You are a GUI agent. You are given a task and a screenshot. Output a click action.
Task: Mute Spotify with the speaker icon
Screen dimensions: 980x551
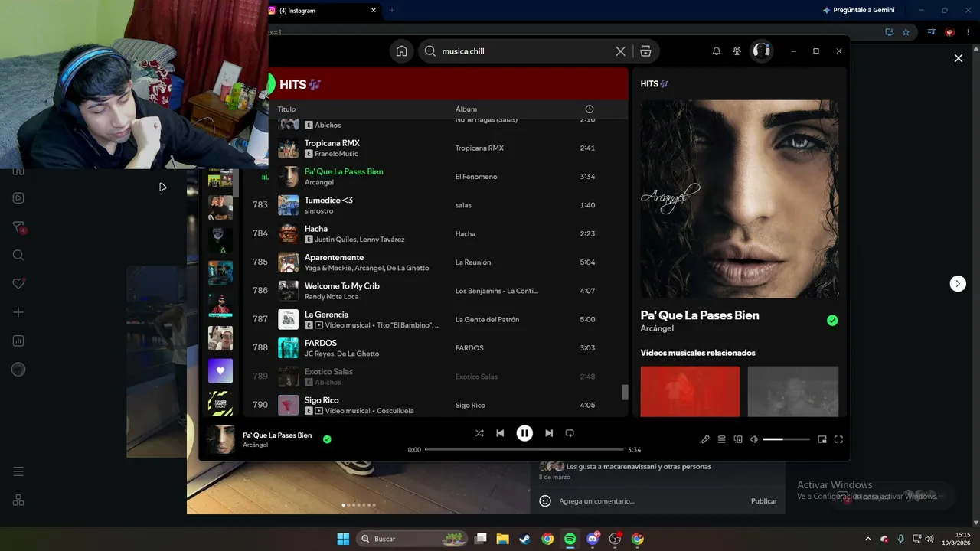pos(754,439)
